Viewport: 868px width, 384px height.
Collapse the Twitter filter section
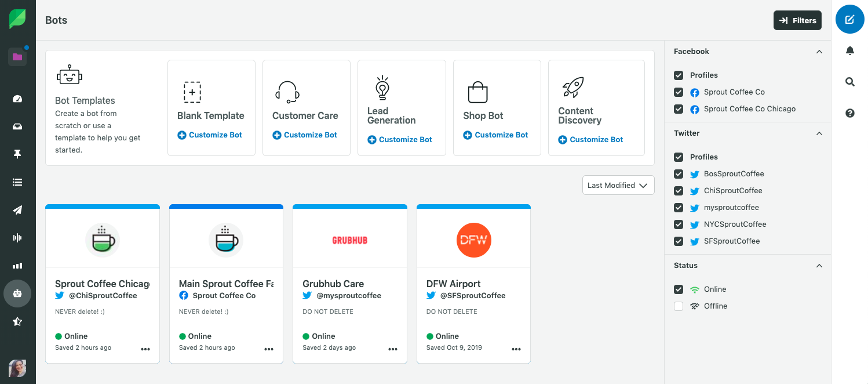[x=819, y=133]
